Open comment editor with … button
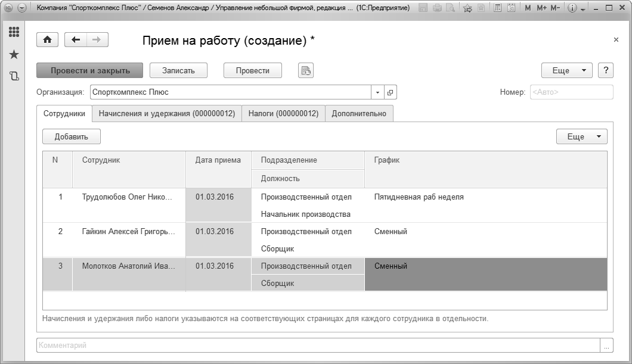 click(606, 345)
